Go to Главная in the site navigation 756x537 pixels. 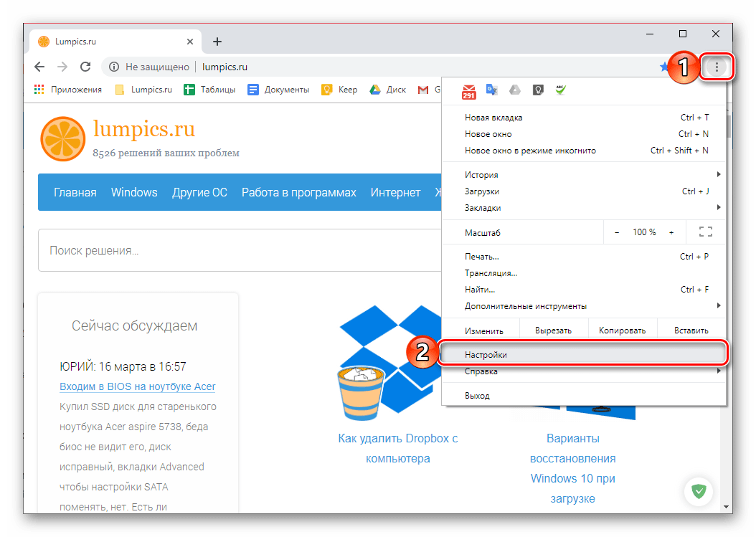pyautogui.click(x=75, y=192)
